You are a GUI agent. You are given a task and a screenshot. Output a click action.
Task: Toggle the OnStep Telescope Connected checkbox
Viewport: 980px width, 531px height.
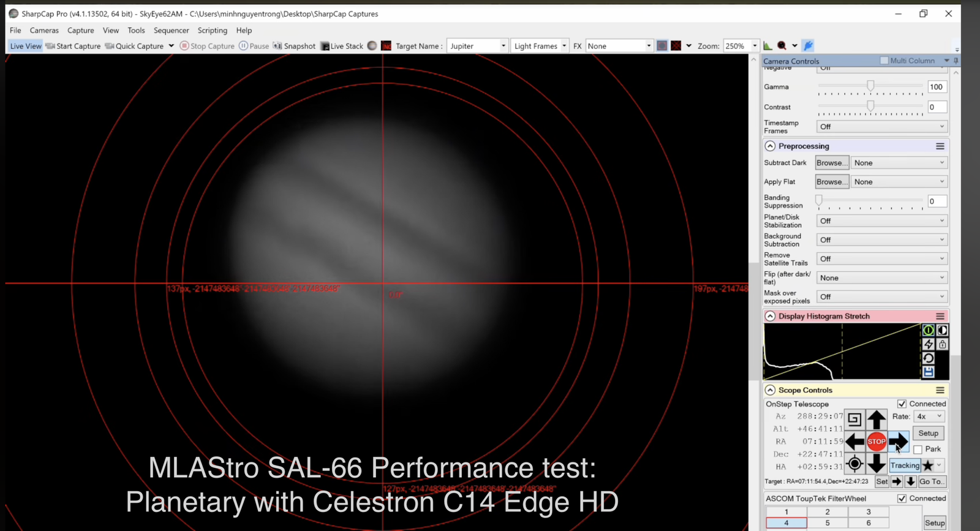pyautogui.click(x=902, y=404)
